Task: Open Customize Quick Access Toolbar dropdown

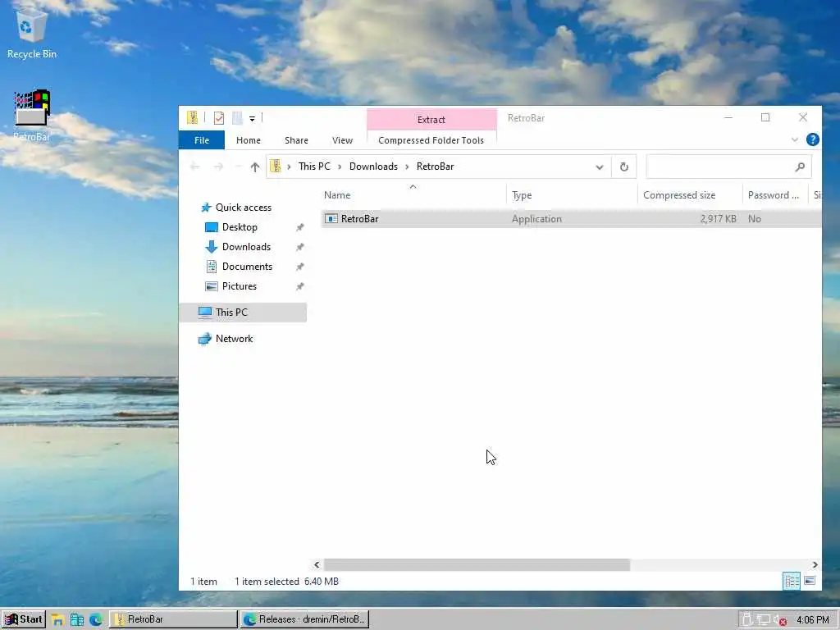Action: (x=252, y=118)
